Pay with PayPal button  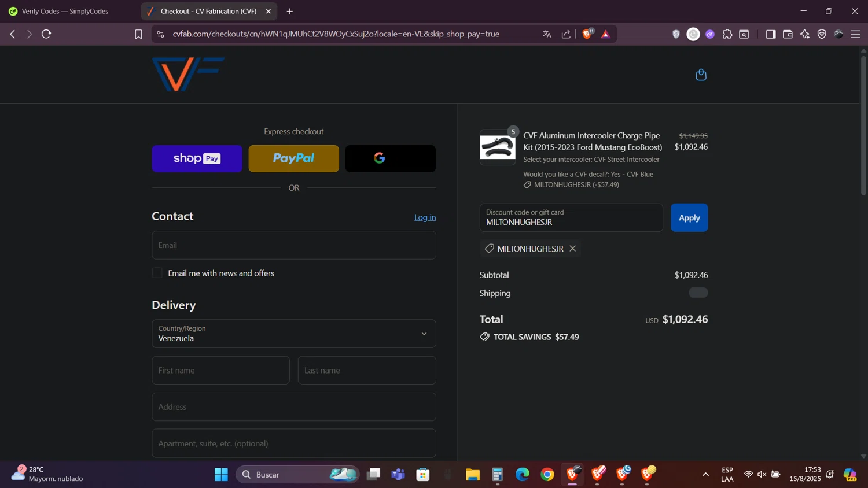coord(293,158)
